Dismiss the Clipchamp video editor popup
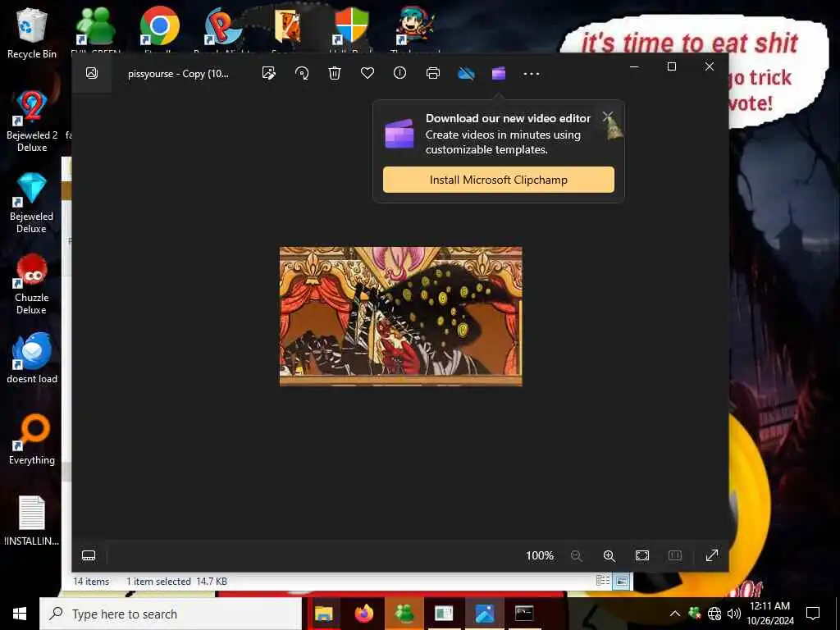Image resolution: width=840 pixels, height=630 pixels. coord(608,116)
